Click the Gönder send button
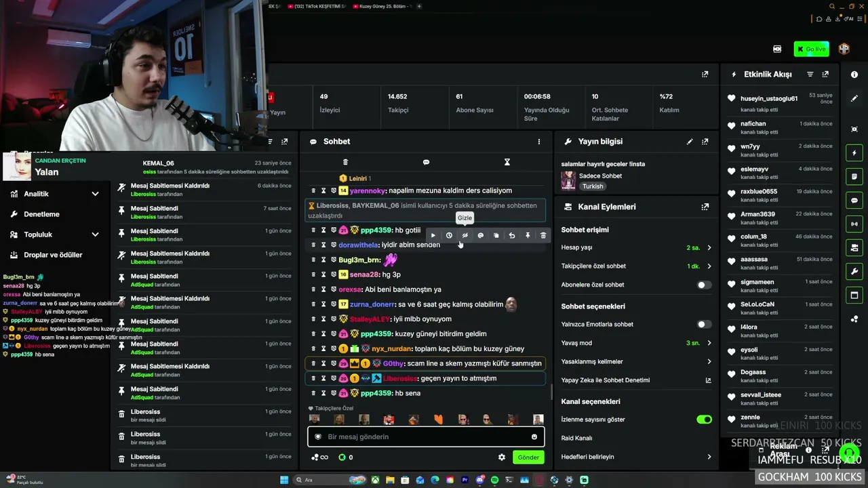868x488 pixels. [x=528, y=457]
